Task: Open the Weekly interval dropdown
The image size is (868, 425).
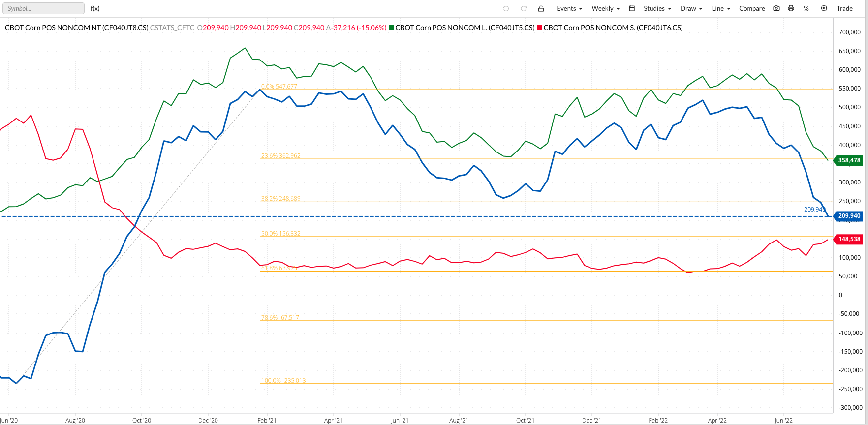Action: pos(605,8)
